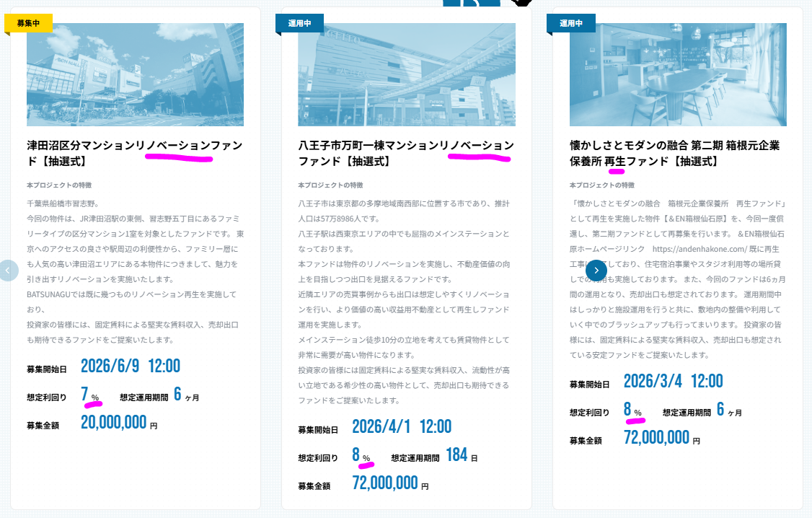The width and height of the screenshot is (812, 518).
Task: Select the date 2026/6/9 12:00
Action: tap(131, 366)
